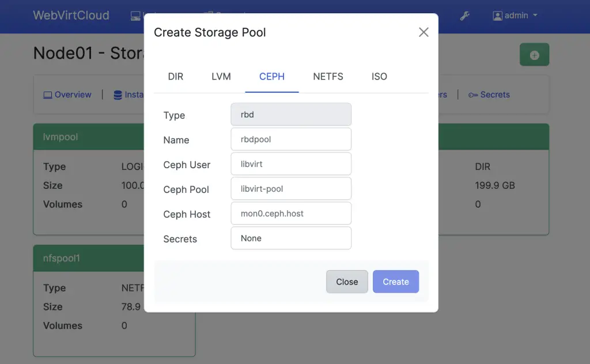Image resolution: width=590 pixels, height=364 pixels.
Task: Click the admin user silhouette icon
Action: click(496, 16)
